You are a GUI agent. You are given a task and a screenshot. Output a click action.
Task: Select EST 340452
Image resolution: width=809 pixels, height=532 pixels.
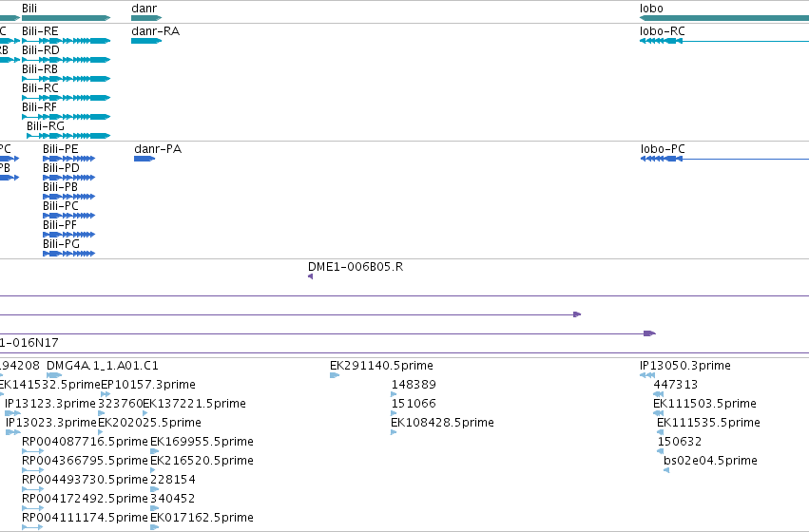[x=154, y=508]
